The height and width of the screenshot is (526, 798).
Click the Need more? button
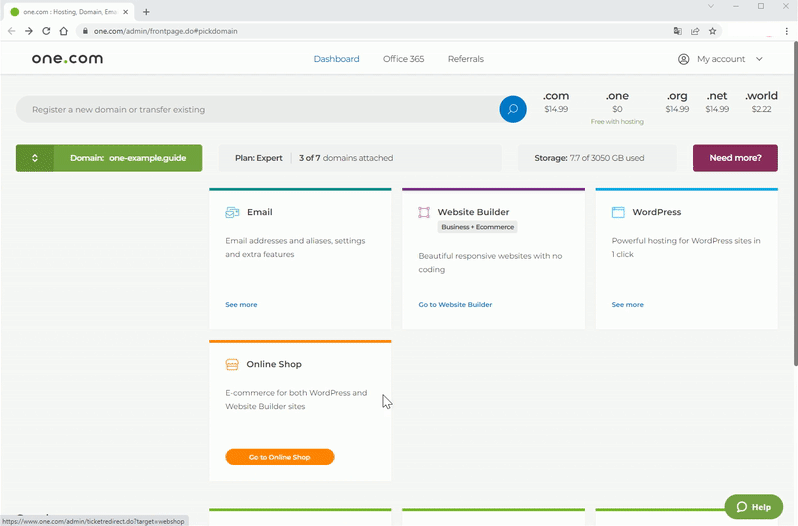pos(735,158)
